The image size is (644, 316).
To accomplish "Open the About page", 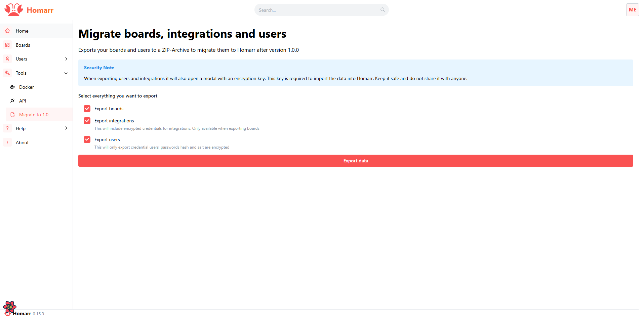I will click(x=22, y=142).
